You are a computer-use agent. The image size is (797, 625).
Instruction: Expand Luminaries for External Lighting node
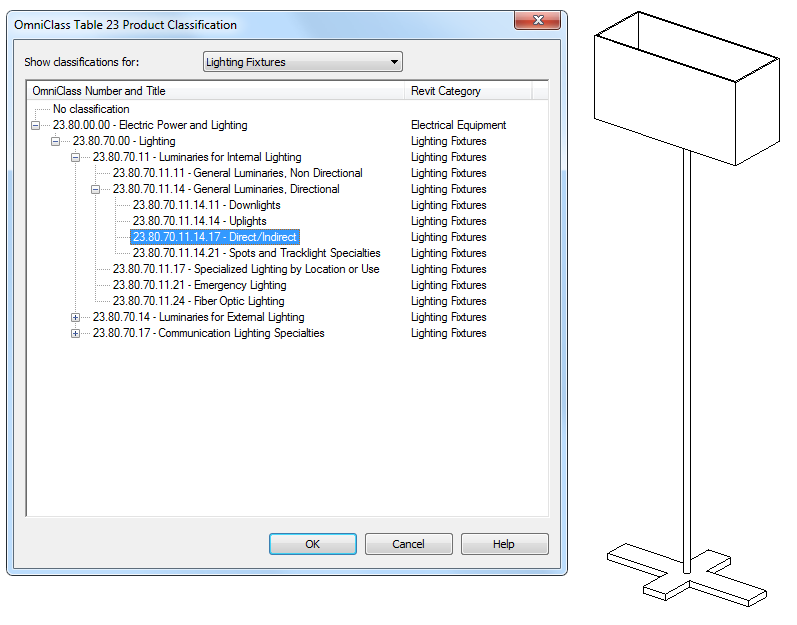(x=75, y=318)
